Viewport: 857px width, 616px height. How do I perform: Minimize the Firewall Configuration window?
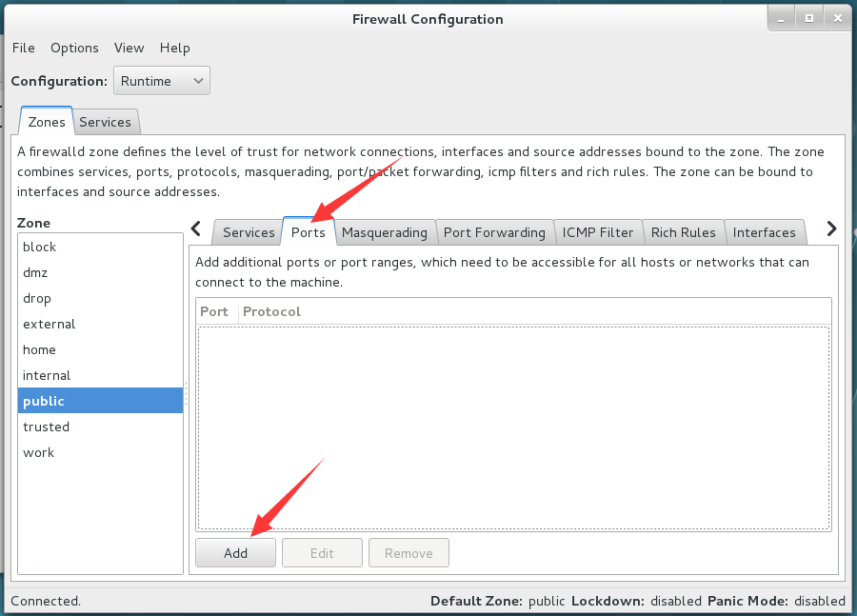[x=781, y=19]
